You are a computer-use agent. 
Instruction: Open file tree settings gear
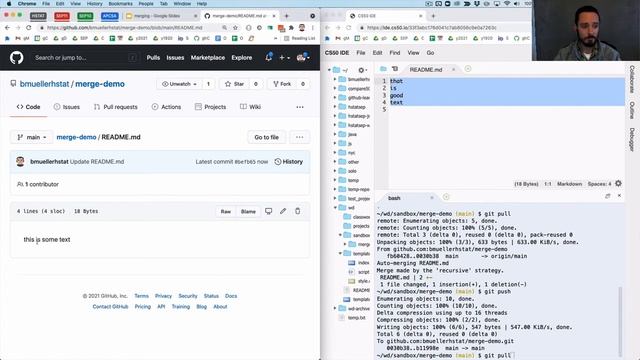[x=362, y=70]
